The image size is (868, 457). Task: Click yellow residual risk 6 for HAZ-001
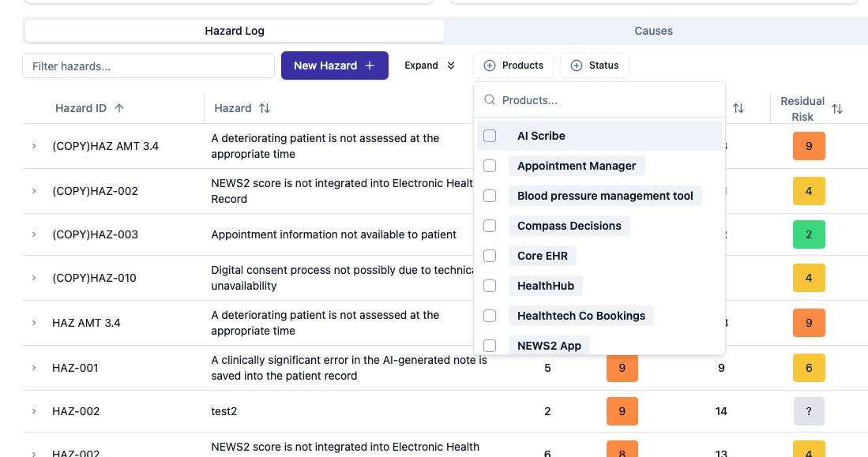pyautogui.click(x=809, y=368)
